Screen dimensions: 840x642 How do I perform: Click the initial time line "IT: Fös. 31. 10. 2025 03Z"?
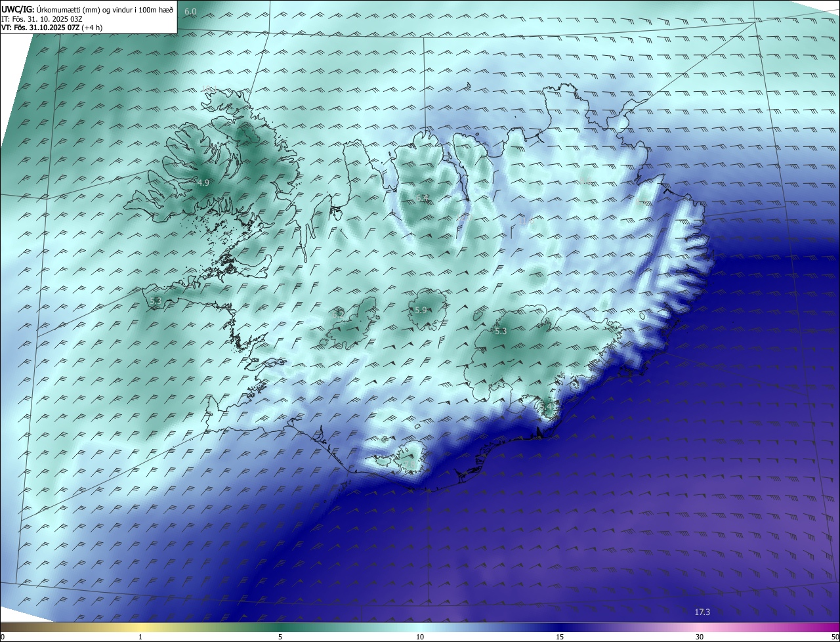tap(42, 18)
